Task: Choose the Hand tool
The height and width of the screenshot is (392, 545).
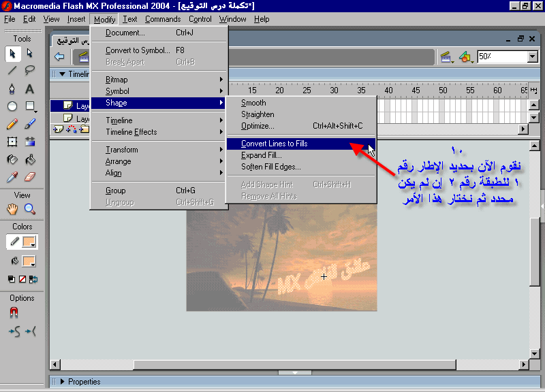Action: pos(12,209)
